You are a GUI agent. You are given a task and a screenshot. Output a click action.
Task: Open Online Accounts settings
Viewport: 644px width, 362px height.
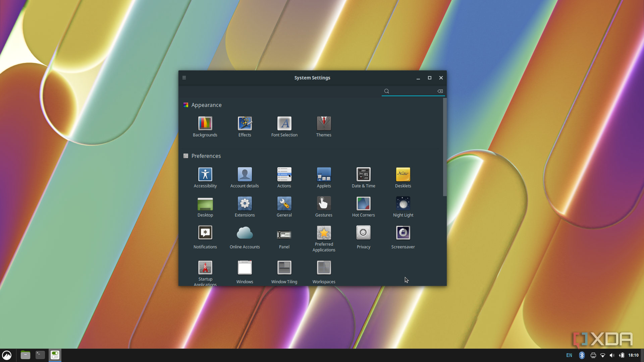(245, 237)
